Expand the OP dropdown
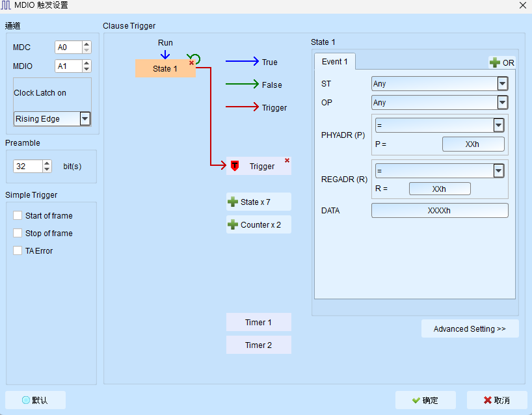The image size is (532, 415). coord(503,103)
